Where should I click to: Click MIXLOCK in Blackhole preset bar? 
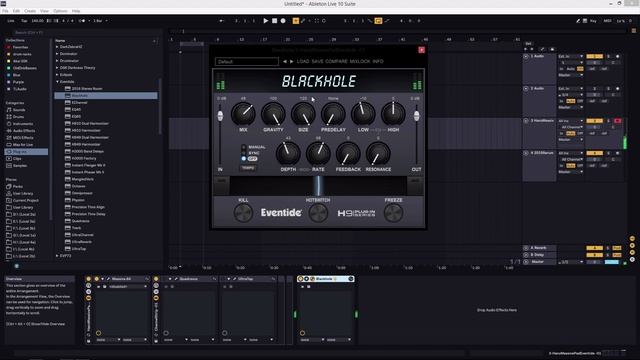point(360,62)
